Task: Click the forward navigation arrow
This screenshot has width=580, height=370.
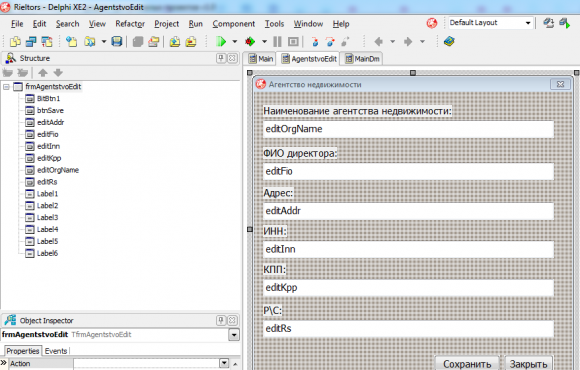Action: (x=408, y=41)
